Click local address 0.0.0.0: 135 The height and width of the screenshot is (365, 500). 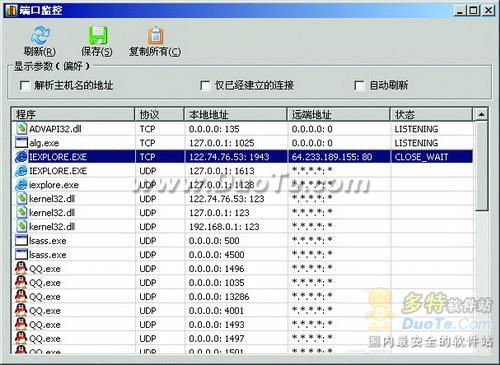click(x=214, y=129)
